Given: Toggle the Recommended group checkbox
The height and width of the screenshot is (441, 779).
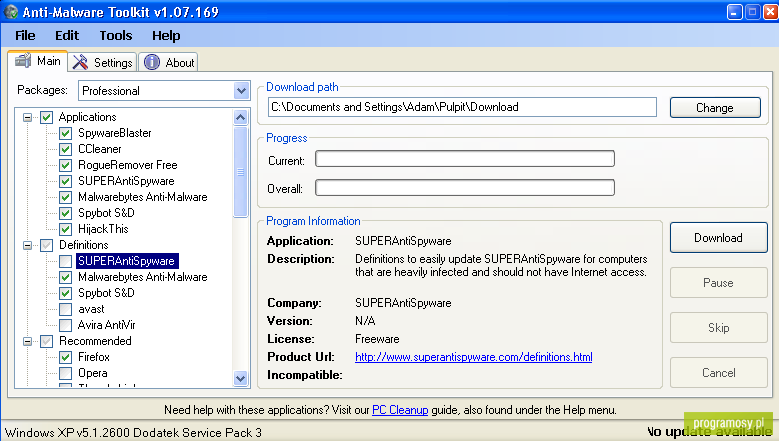Looking at the screenshot, I should 47,341.
